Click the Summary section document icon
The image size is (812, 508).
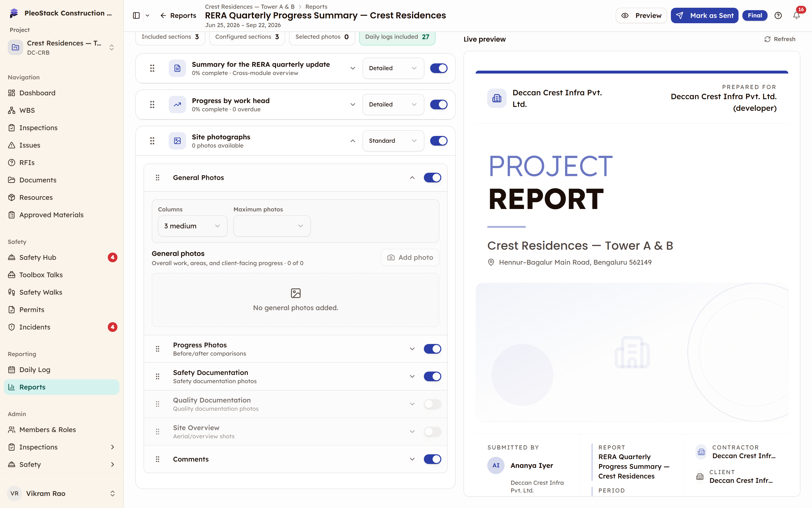pos(177,68)
